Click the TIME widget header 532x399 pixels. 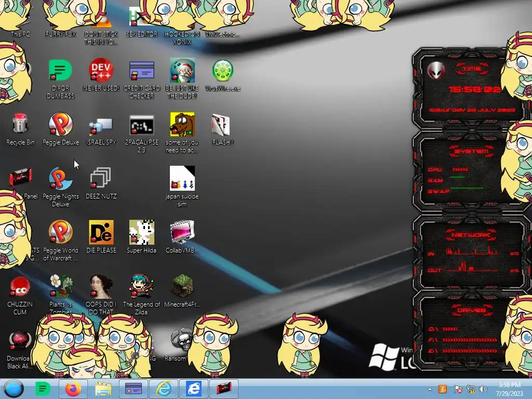pos(472,69)
